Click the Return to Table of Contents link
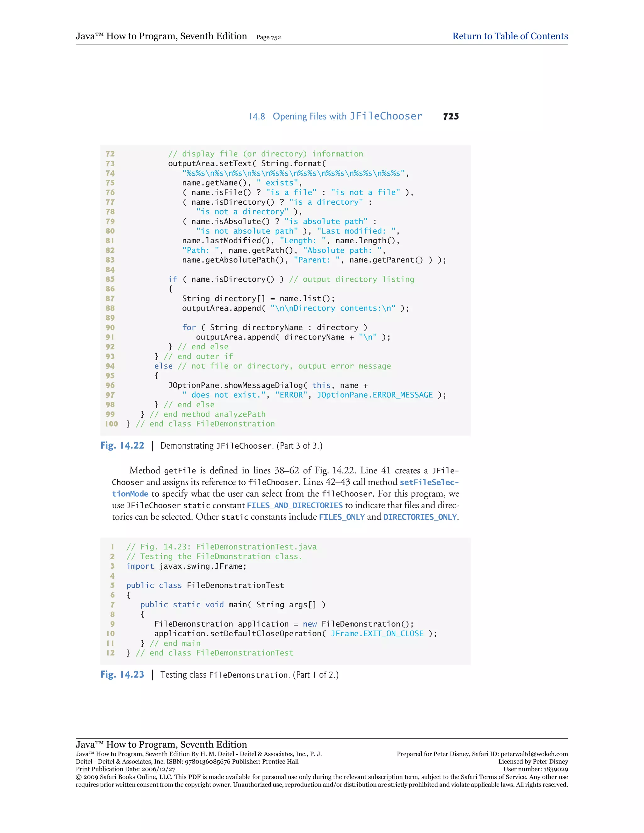Image resolution: width=644 pixels, height=833 pixels. tap(510, 36)
